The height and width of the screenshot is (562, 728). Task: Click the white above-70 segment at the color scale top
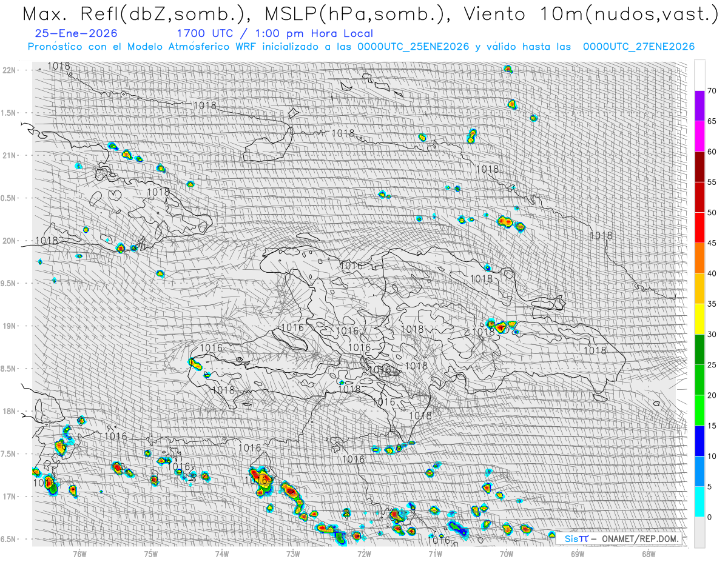click(699, 76)
